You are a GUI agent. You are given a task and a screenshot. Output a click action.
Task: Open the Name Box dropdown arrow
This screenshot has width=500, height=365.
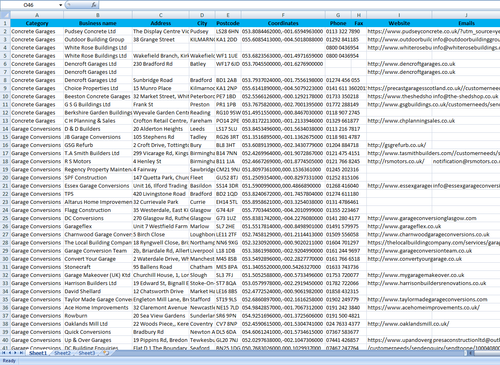tap(61, 5)
